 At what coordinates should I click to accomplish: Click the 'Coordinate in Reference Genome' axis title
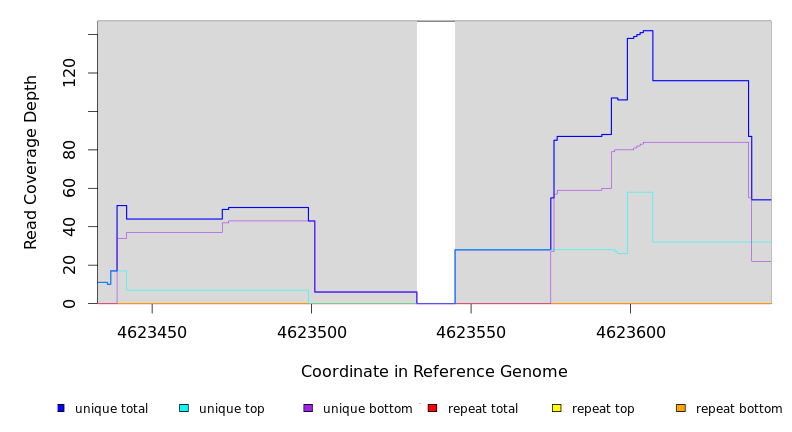(x=434, y=372)
